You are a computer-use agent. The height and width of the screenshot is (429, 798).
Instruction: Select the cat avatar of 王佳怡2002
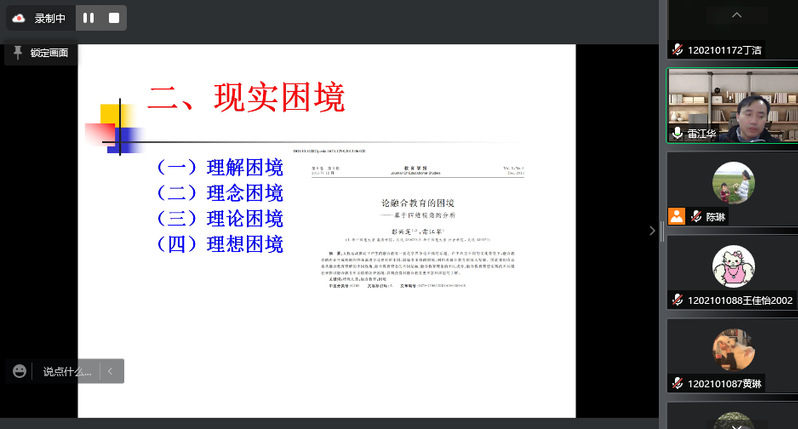tap(732, 267)
